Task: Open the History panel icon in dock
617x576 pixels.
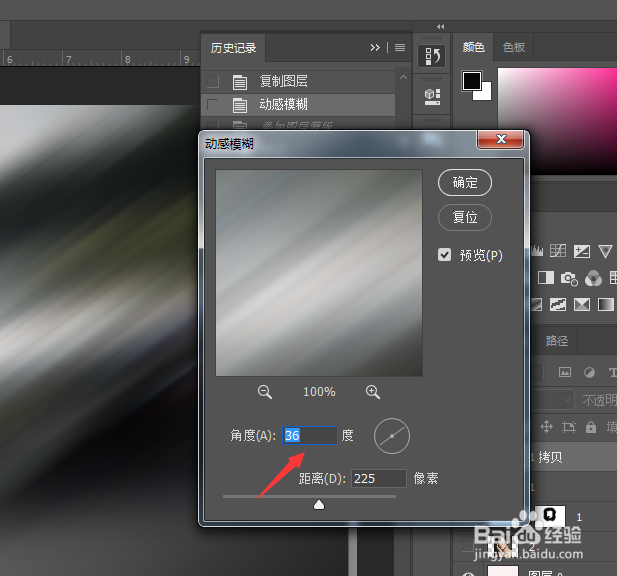Action: [x=432, y=56]
